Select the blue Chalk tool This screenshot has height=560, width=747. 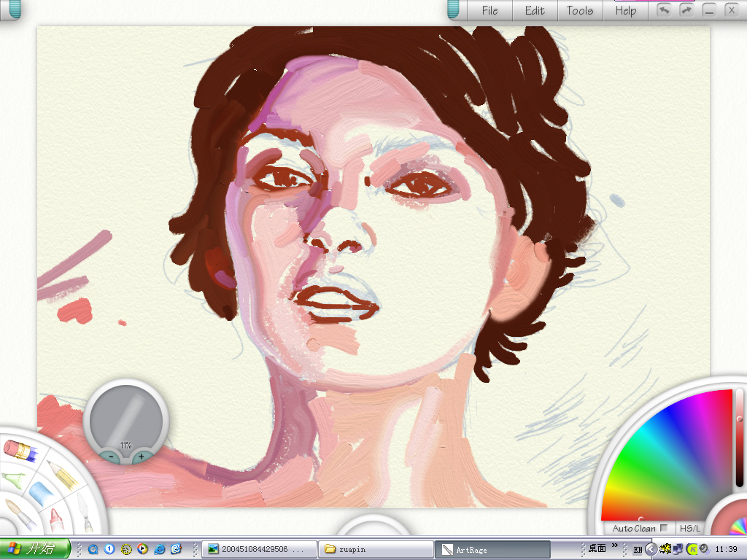42,494
